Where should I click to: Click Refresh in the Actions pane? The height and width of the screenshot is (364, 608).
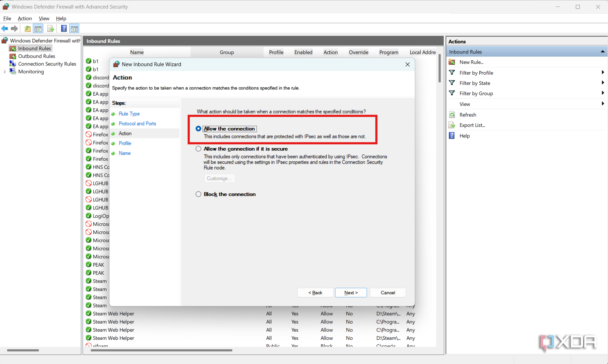(468, 115)
